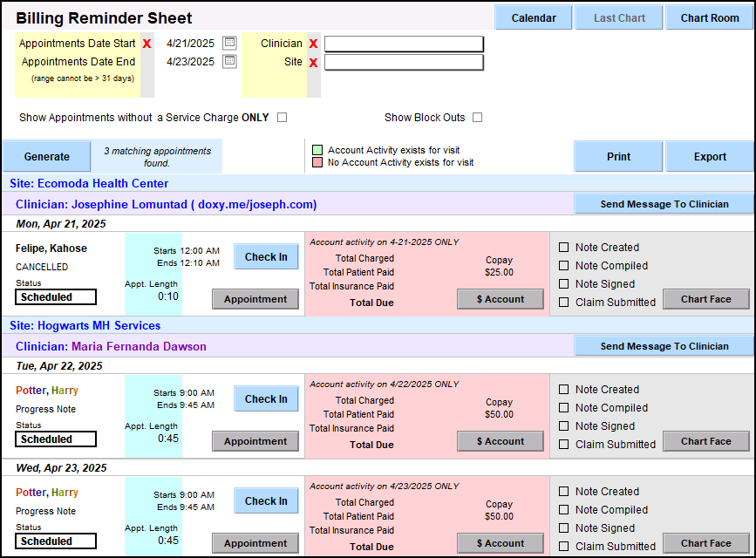This screenshot has width=756, height=558.
Task: Clear Appointments Date Start with red X
Action: coord(146,44)
